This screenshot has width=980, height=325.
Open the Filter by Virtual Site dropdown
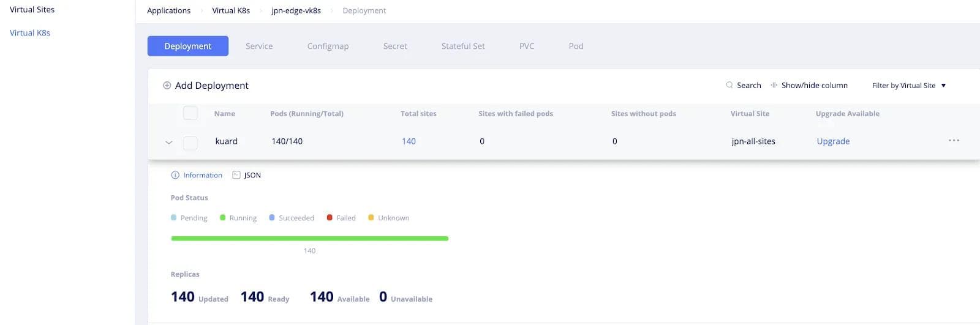coord(909,86)
